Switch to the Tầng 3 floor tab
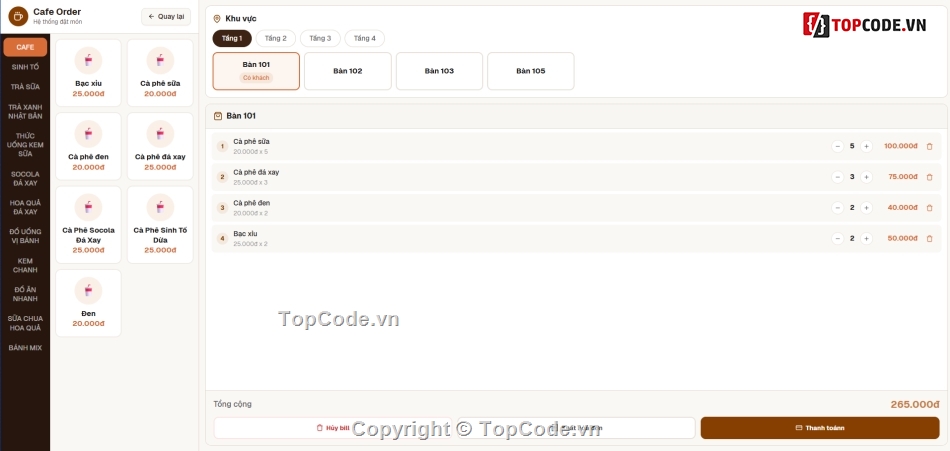The width and height of the screenshot is (950, 451). 320,38
